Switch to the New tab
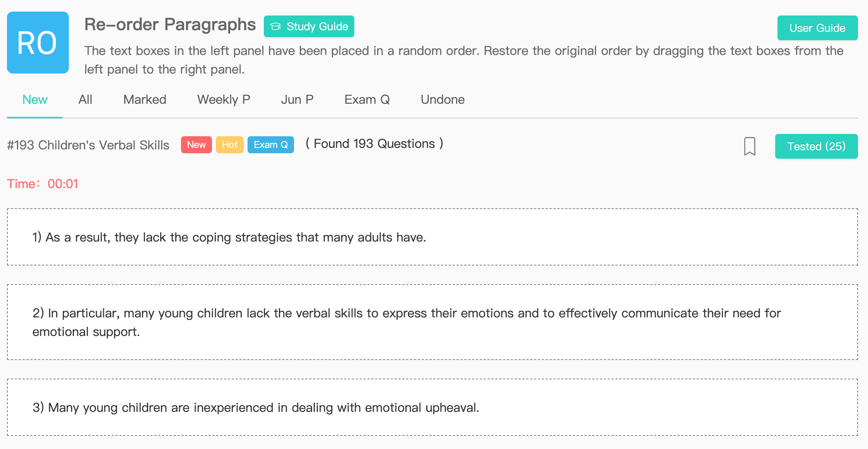The image size is (868, 449). click(35, 99)
